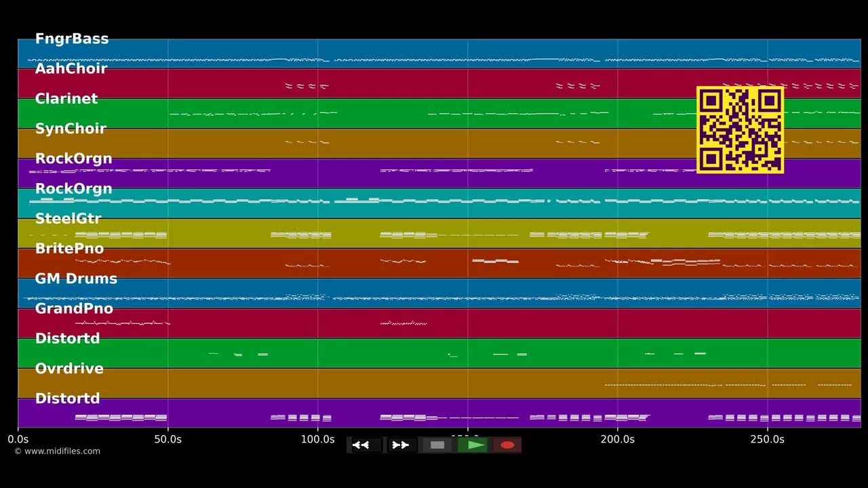868x488 pixels.
Task: Select the RockOrgn label on teal track
Action: click(x=73, y=188)
